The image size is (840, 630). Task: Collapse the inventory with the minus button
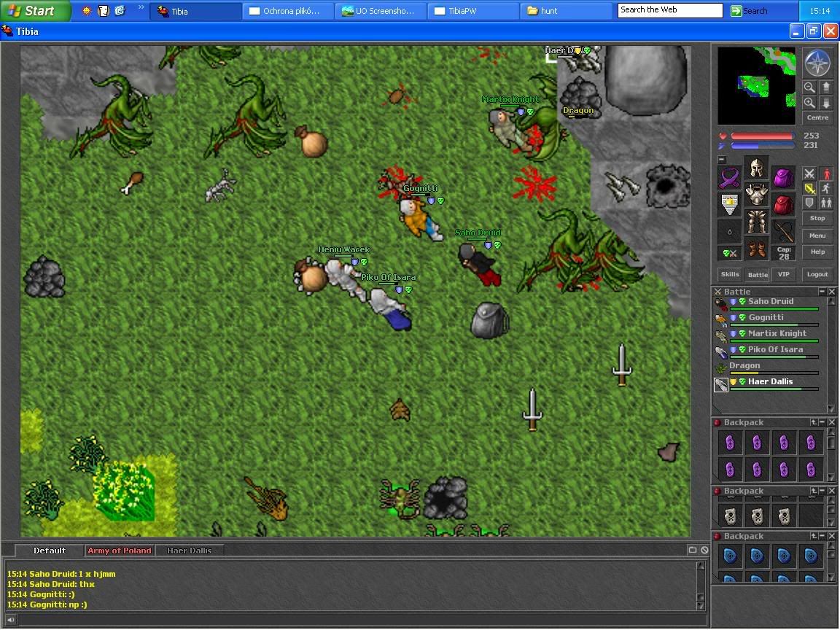[722, 160]
